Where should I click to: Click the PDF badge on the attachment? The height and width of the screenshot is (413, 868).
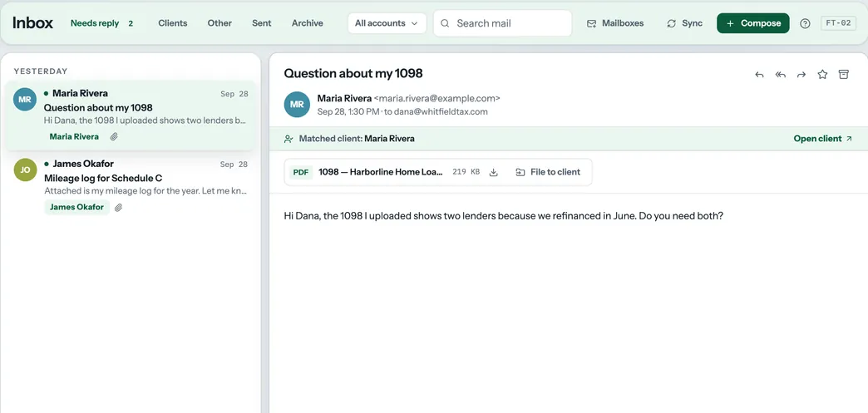coord(301,172)
